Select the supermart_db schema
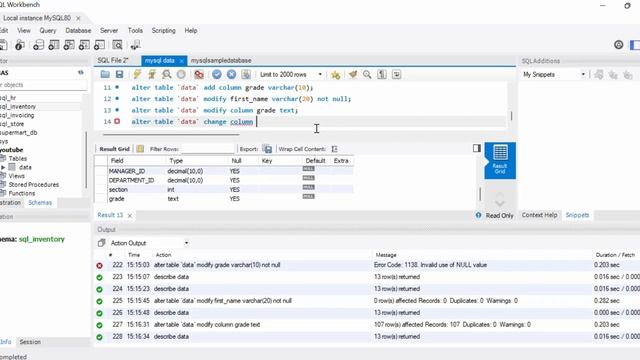The image size is (640, 360). click(19, 133)
